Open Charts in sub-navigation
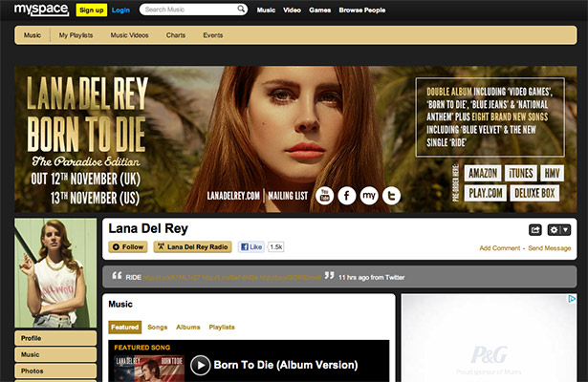Screen dimensions: 588x382 coord(176,35)
